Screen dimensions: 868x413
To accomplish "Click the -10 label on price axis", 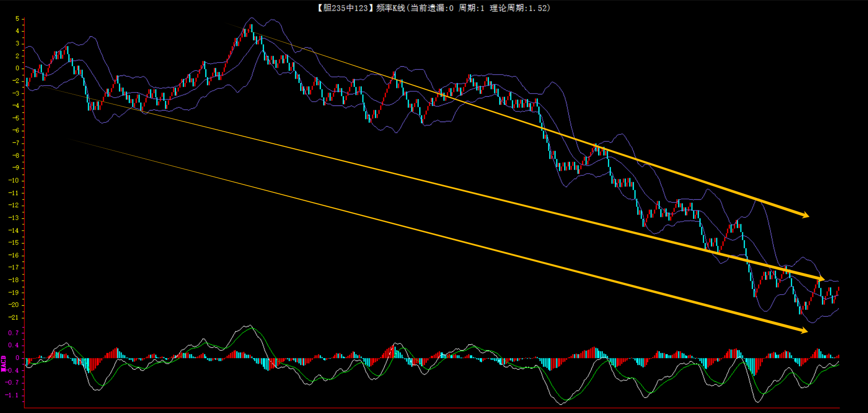I will pyautogui.click(x=14, y=180).
